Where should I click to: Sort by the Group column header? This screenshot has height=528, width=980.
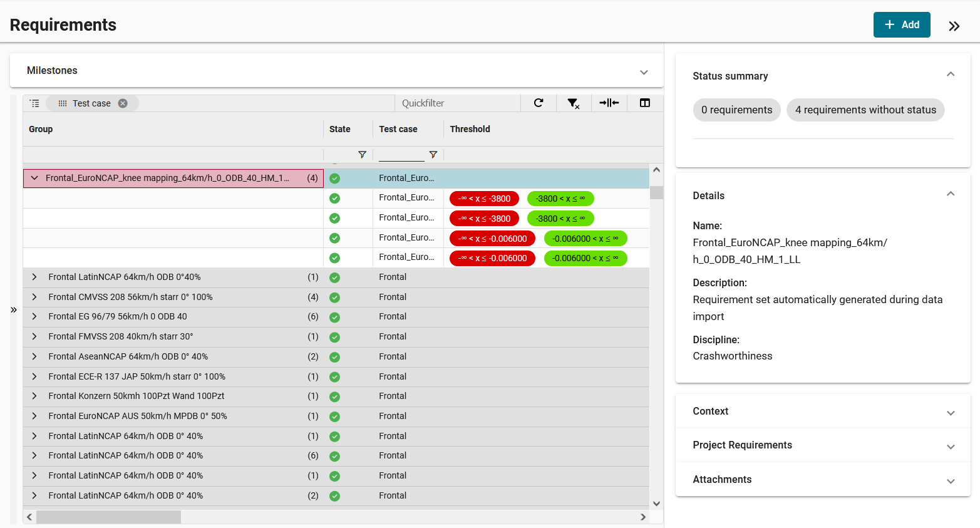pyautogui.click(x=41, y=129)
